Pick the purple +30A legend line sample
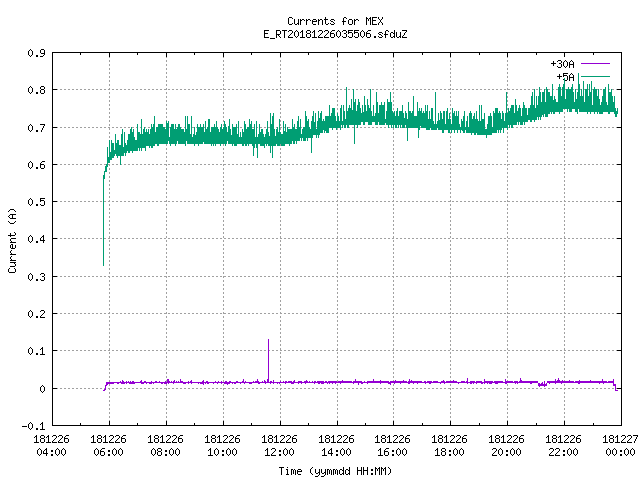Image resolution: width=640 pixels, height=480 pixels. pos(595,64)
